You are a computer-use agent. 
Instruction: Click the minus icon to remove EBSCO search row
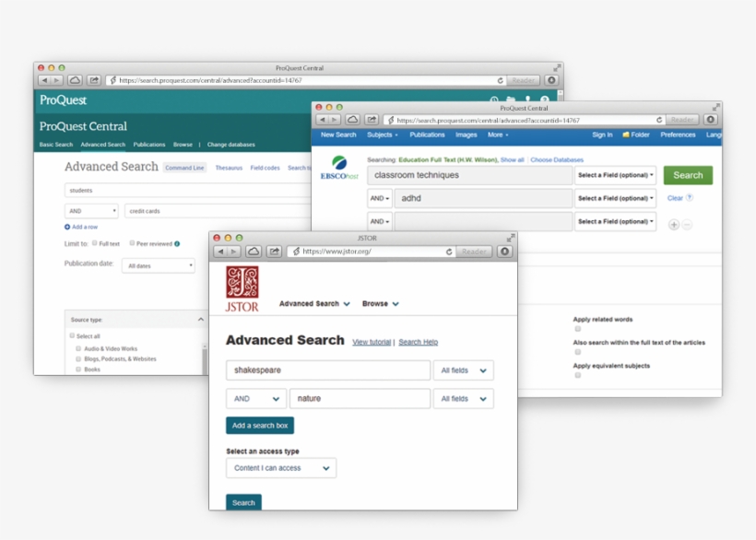[x=687, y=225]
